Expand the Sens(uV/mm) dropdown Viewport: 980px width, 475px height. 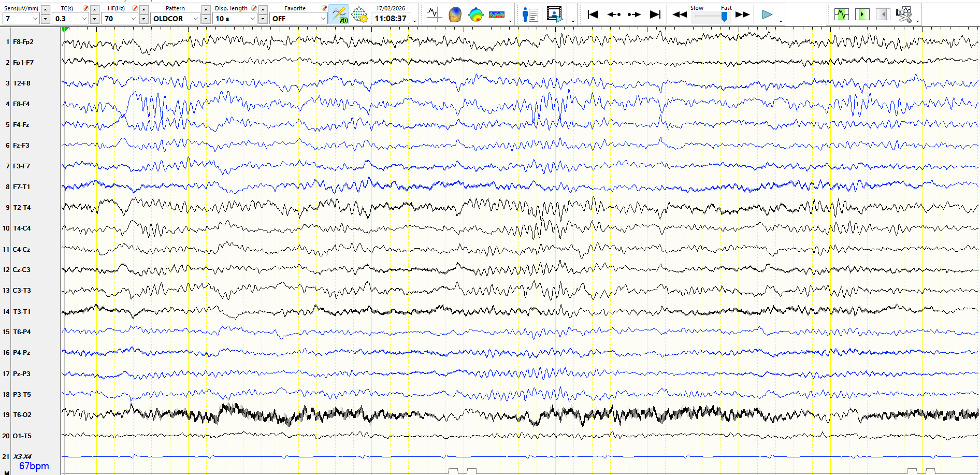pyautogui.click(x=35, y=19)
